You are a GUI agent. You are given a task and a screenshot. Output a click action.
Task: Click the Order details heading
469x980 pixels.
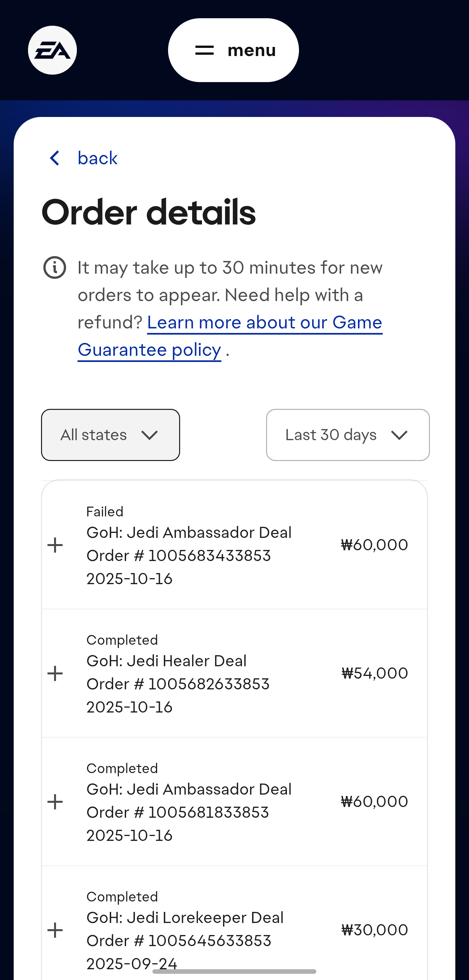pyautogui.click(x=148, y=213)
